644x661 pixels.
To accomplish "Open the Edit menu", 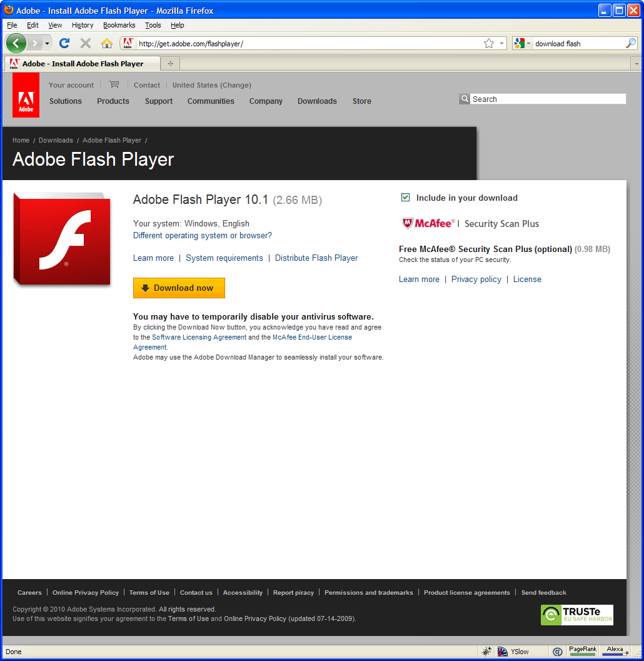I will tap(33, 25).
